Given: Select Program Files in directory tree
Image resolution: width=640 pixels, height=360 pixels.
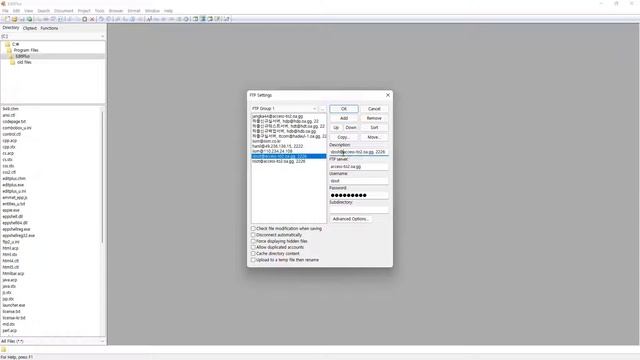Looking at the screenshot, I should 26,50.
